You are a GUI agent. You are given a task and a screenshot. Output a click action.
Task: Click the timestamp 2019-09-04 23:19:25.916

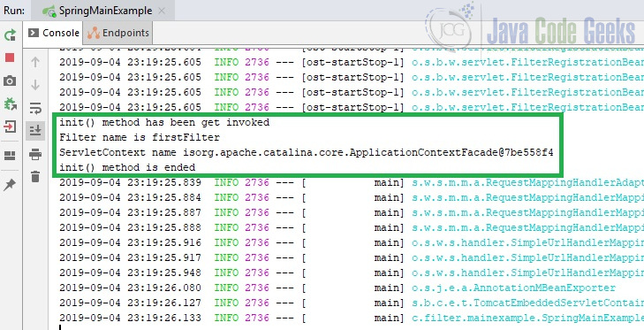pyautogui.click(x=130, y=242)
